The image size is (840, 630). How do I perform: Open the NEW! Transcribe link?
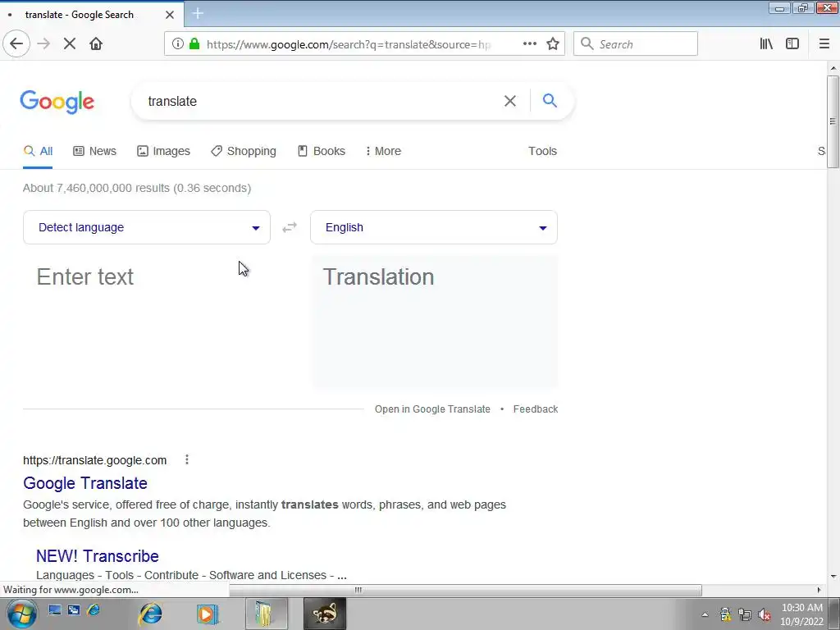click(98, 556)
